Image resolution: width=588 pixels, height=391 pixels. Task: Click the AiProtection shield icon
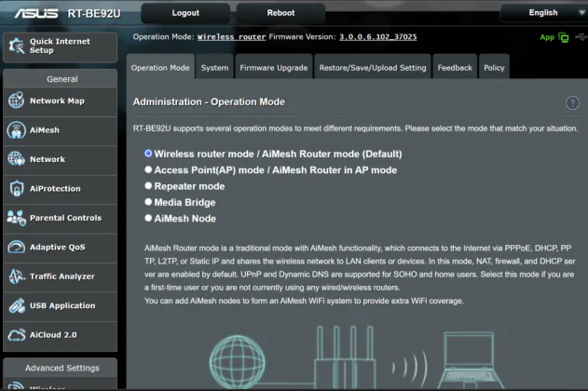coord(17,188)
